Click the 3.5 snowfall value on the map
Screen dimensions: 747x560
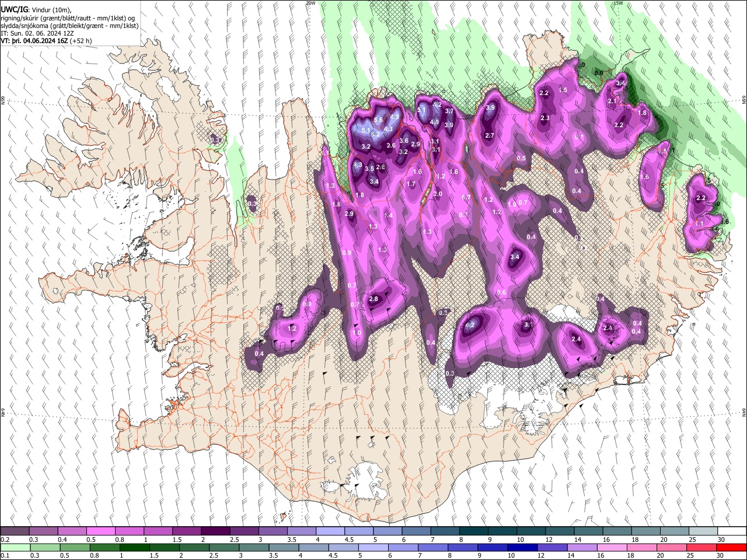coord(369,169)
